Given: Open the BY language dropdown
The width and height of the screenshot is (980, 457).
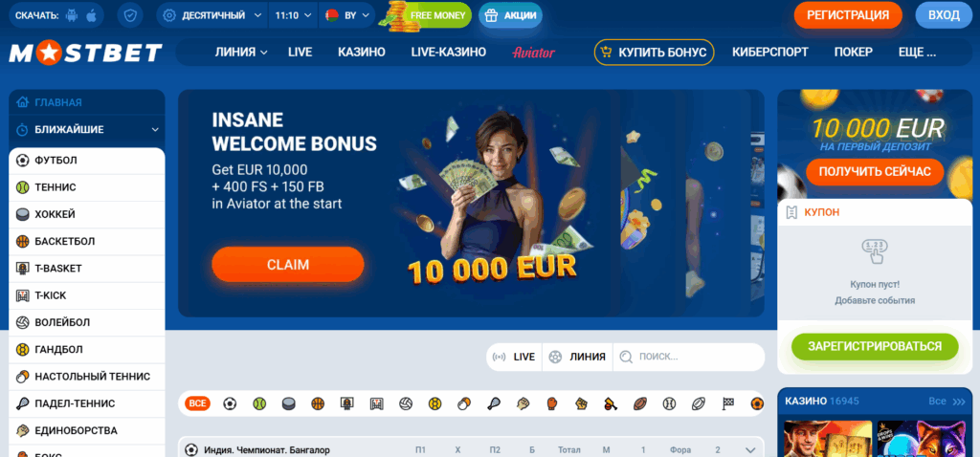Looking at the screenshot, I should [x=346, y=15].
